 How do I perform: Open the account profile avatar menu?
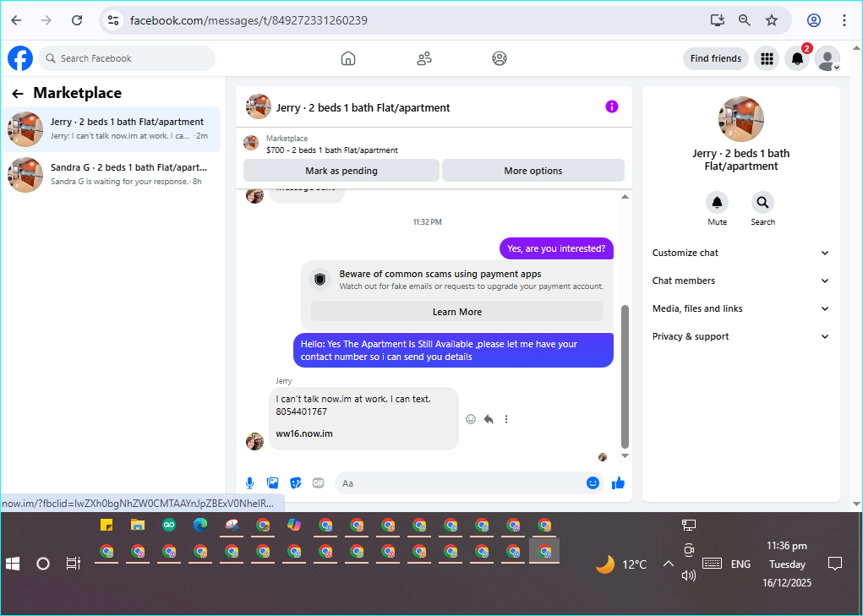pyautogui.click(x=827, y=58)
